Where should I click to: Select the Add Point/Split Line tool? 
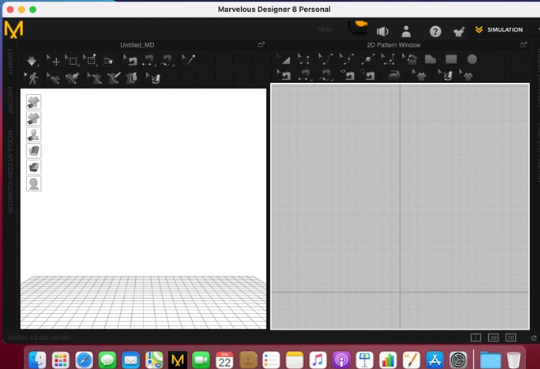point(367,60)
